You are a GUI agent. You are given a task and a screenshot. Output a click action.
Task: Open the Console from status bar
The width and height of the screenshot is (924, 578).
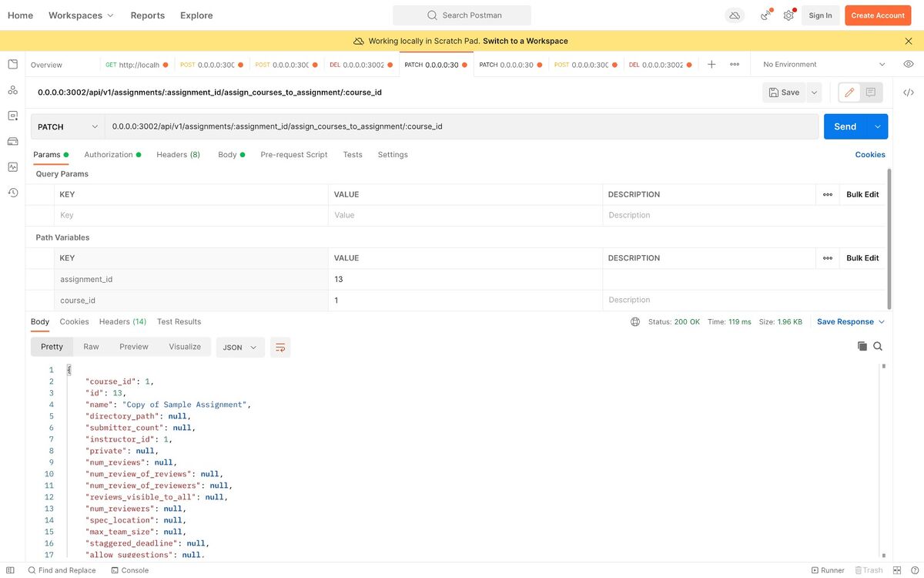pyautogui.click(x=129, y=570)
